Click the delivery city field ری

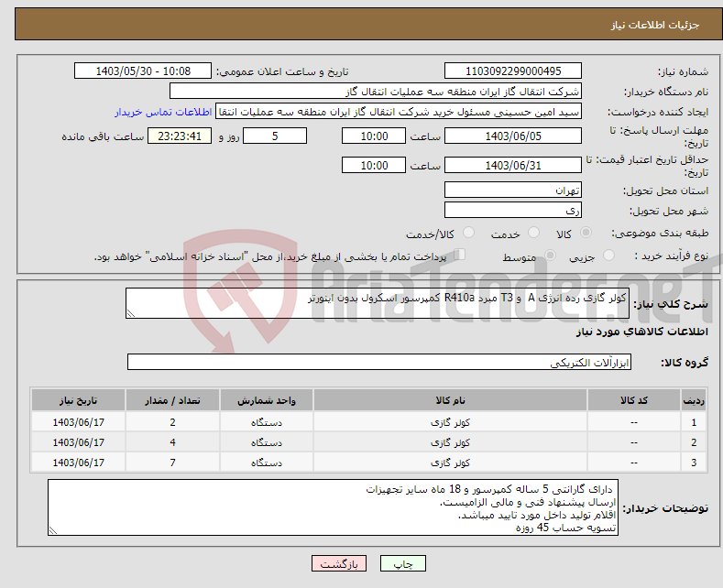tap(513, 210)
